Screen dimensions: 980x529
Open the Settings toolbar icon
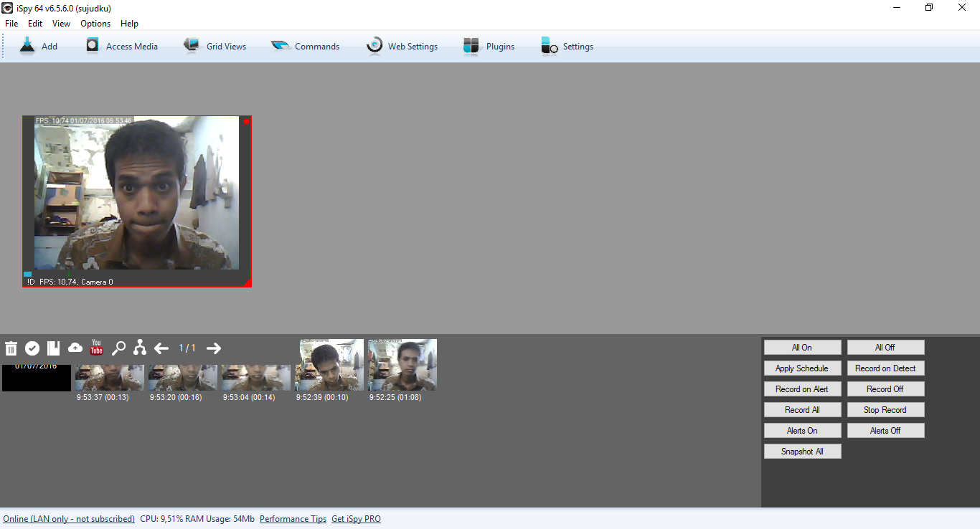[x=549, y=44]
